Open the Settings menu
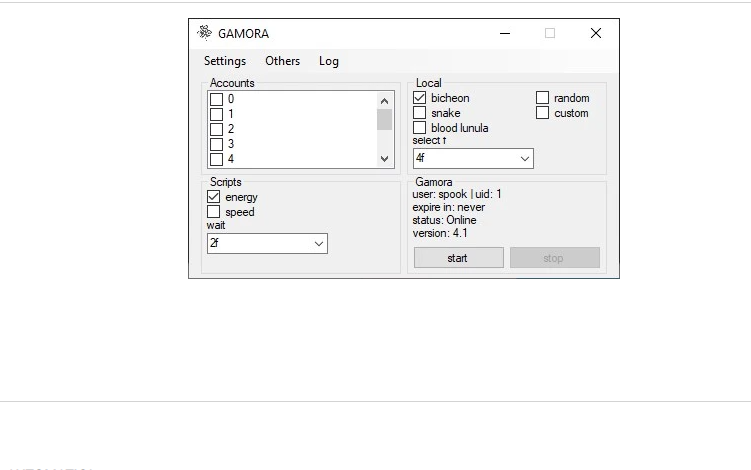The width and height of the screenshot is (751, 470). (225, 61)
